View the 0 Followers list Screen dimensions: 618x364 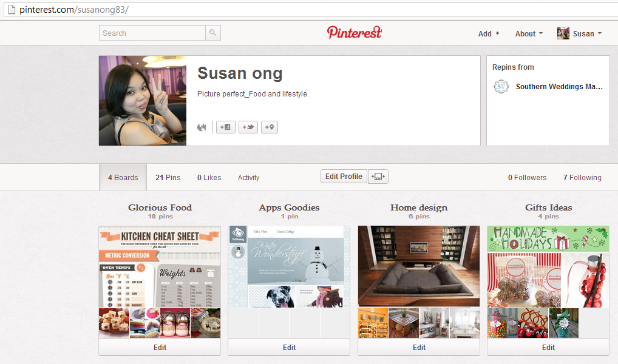click(528, 178)
